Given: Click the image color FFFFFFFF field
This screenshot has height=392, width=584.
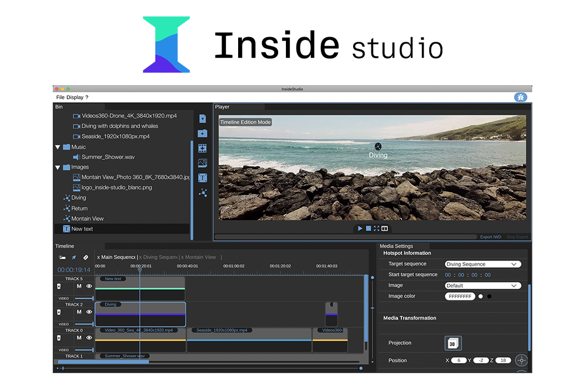Looking at the screenshot, I should (x=460, y=296).
